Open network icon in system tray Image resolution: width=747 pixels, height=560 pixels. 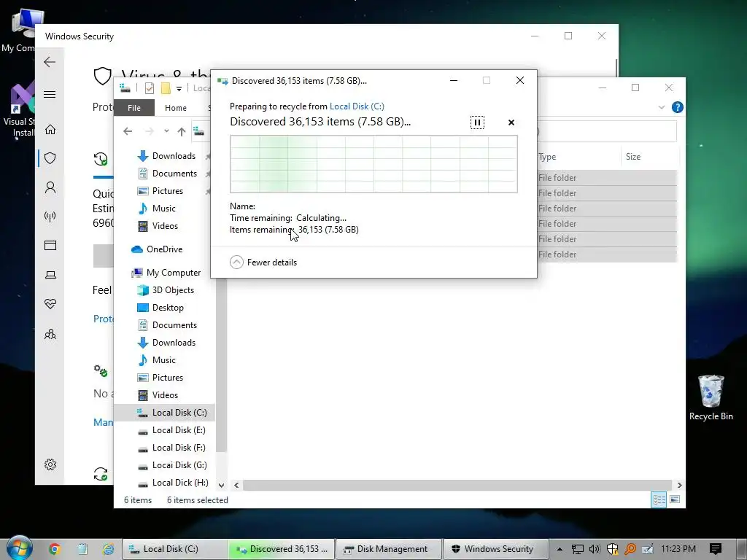click(x=578, y=549)
